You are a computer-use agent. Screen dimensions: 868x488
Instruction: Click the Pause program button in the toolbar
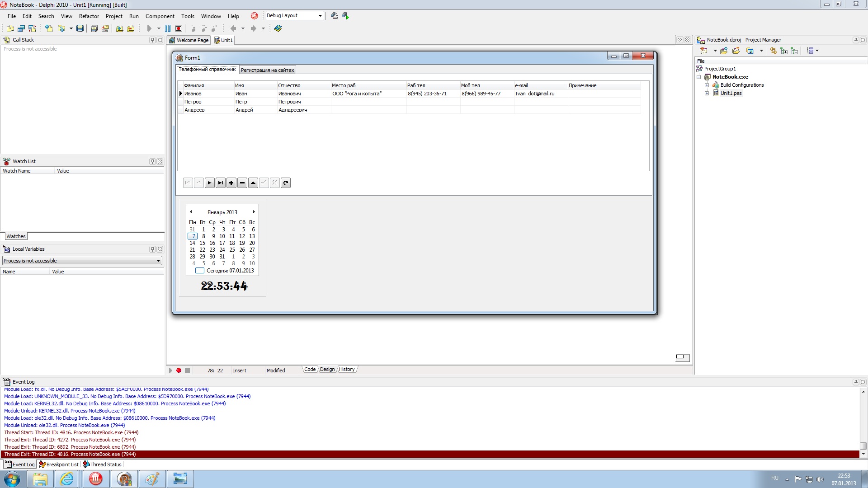pyautogui.click(x=168, y=28)
